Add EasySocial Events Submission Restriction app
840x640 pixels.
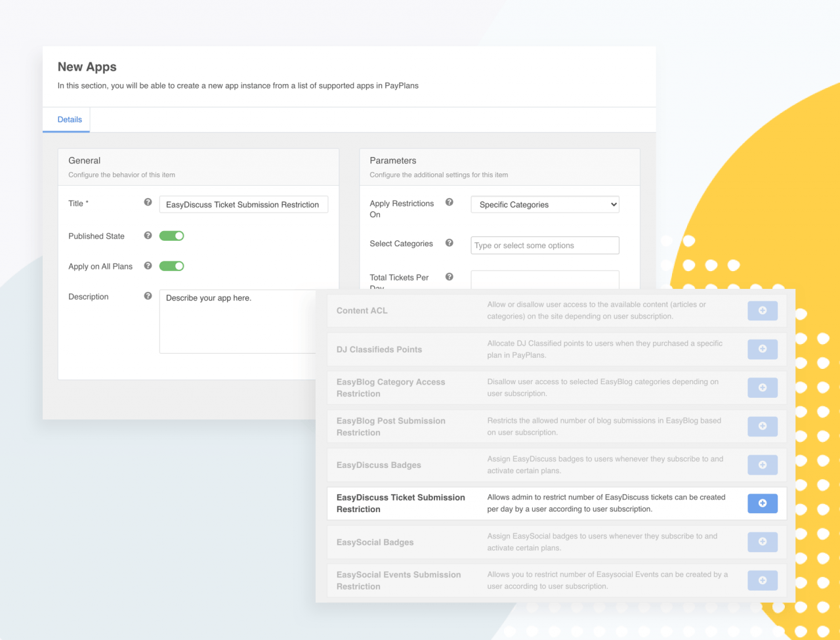tap(763, 580)
